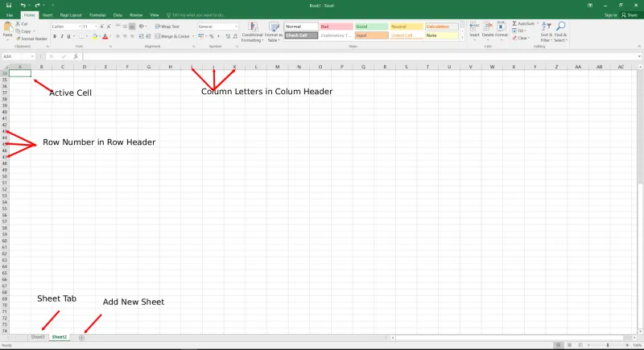Switch to the Page Layout ribbon tab
644x350 pixels.
pos(71,15)
